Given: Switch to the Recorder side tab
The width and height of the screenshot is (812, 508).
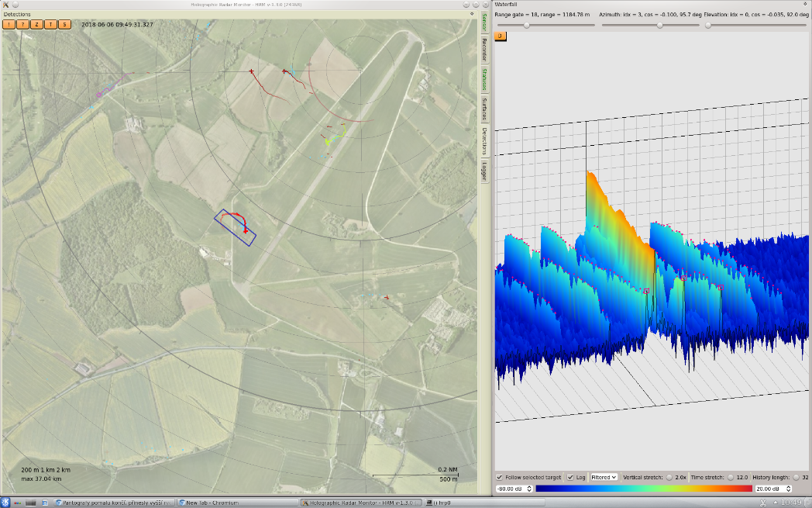Looking at the screenshot, I should [x=484, y=50].
